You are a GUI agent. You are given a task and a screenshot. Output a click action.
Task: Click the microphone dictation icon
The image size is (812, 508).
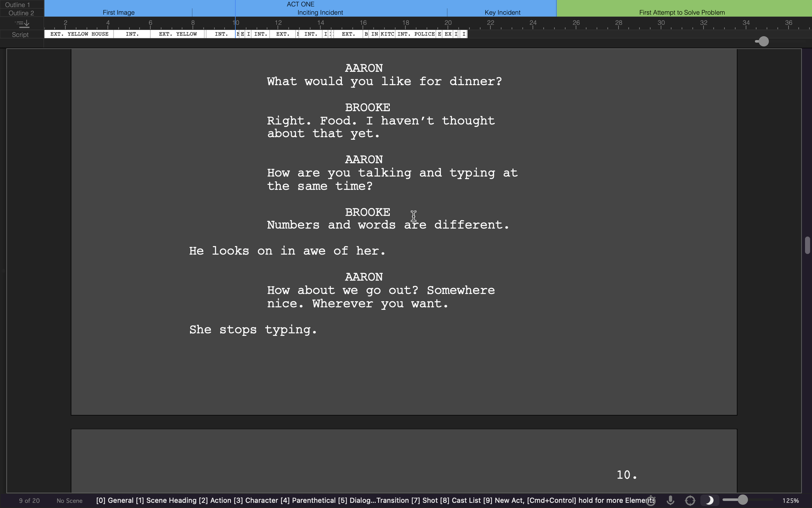pos(670,501)
